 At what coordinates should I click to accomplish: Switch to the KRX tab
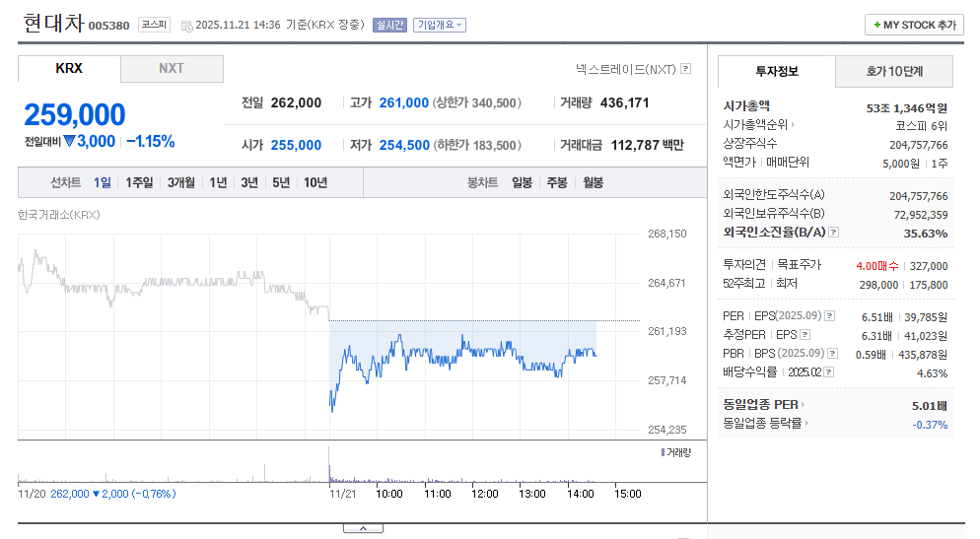69,69
